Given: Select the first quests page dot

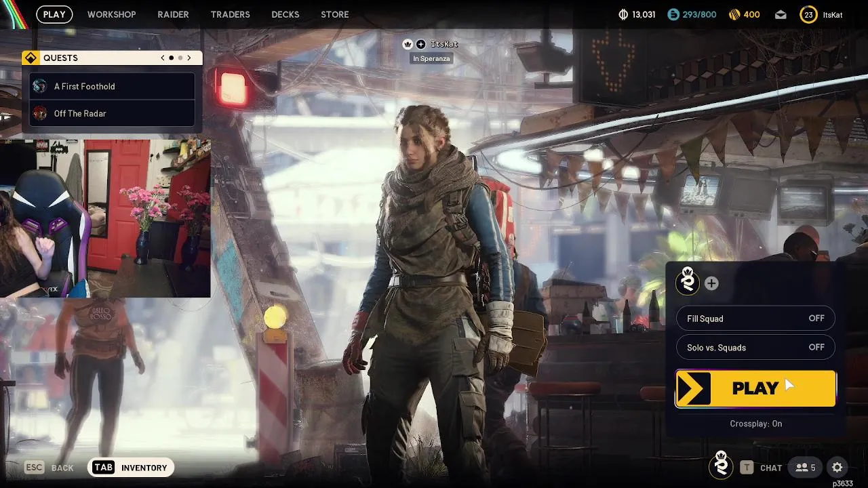Looking at the screenshot, I should click(x=171, y=58).
